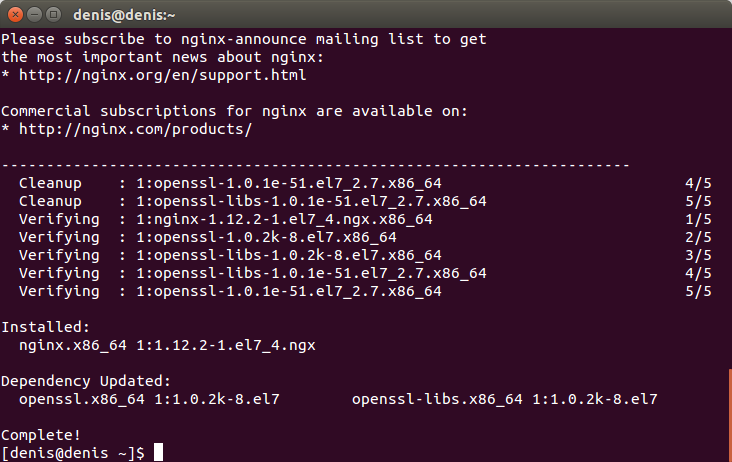Click the [denis@denis ~]$ prompt text
The image size is (732, 462).
(x=73, y=453)
